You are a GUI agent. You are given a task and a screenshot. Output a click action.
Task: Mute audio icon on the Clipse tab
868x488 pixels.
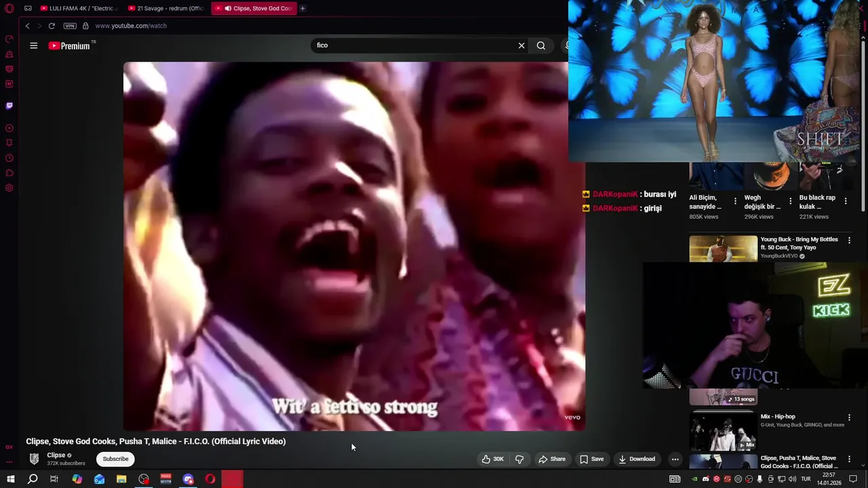click(x=227, y=9)
